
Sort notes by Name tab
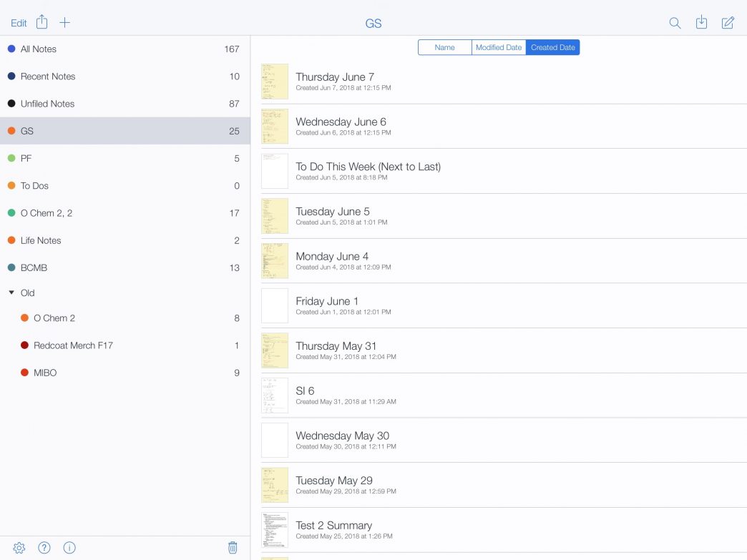point(444,47)
